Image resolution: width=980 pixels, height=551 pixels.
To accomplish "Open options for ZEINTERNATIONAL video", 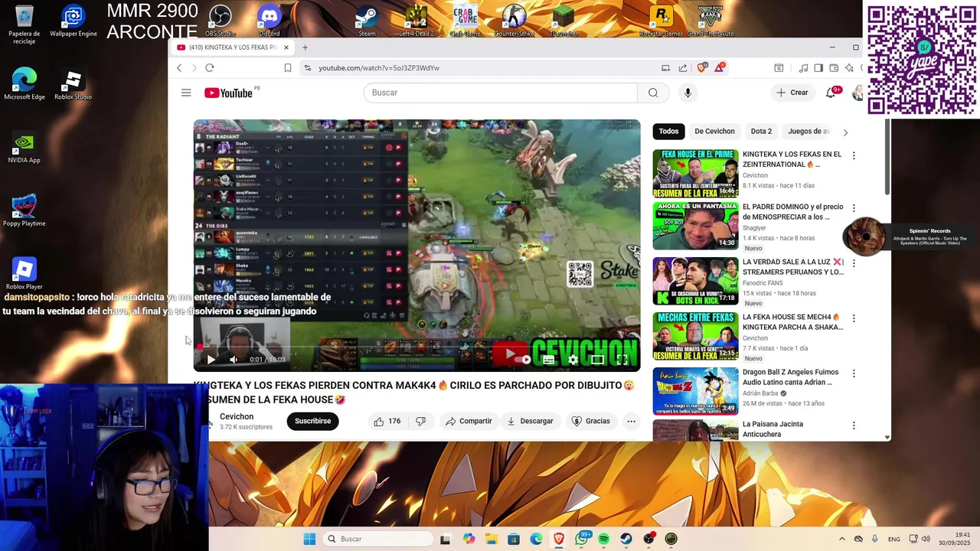I will [x=854, y=156].
